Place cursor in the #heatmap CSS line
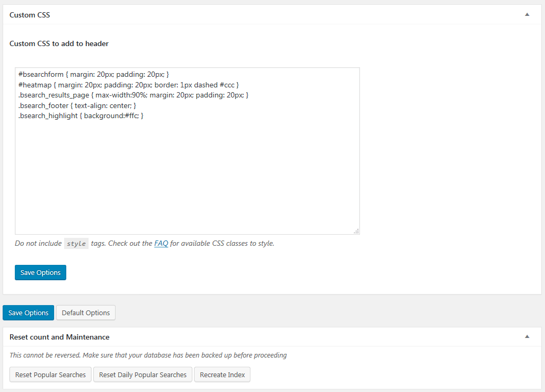This screenshot has height=392, width=545. pos(128,85)
